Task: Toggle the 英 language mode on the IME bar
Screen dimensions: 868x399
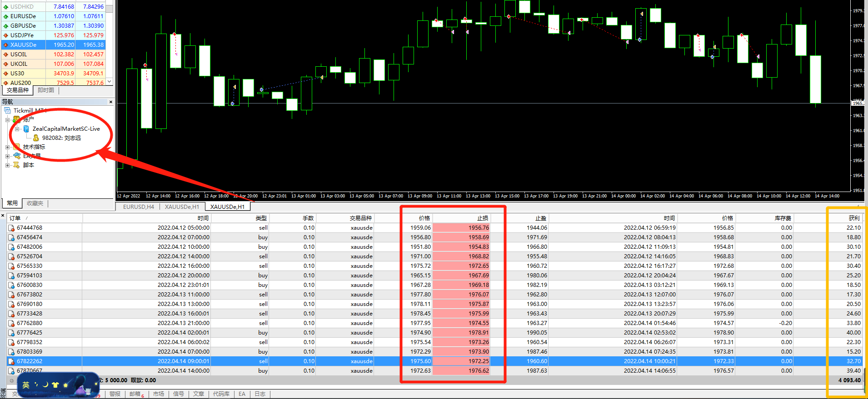Action: [26, 385]
